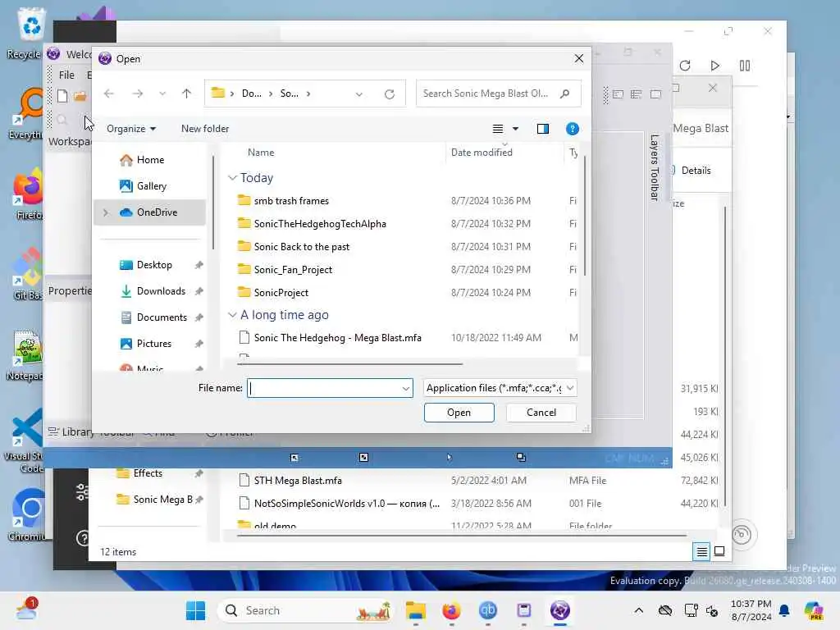Click New folder button
Image resolution: width=840 pixels, height=630 pixels.
tap(204, 129)
